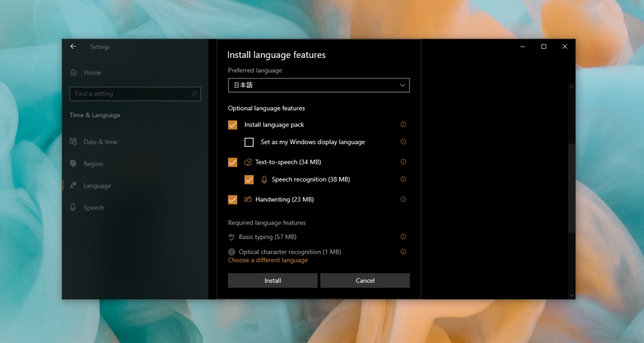Click the Date & time calendar icon
Viewport: 644px width, 343px height.
tap(73, 142)
